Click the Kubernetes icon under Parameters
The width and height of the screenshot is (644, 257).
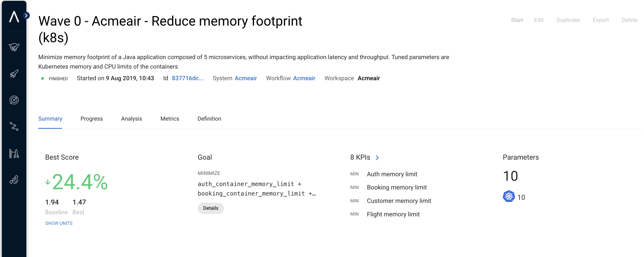[509, 196]
